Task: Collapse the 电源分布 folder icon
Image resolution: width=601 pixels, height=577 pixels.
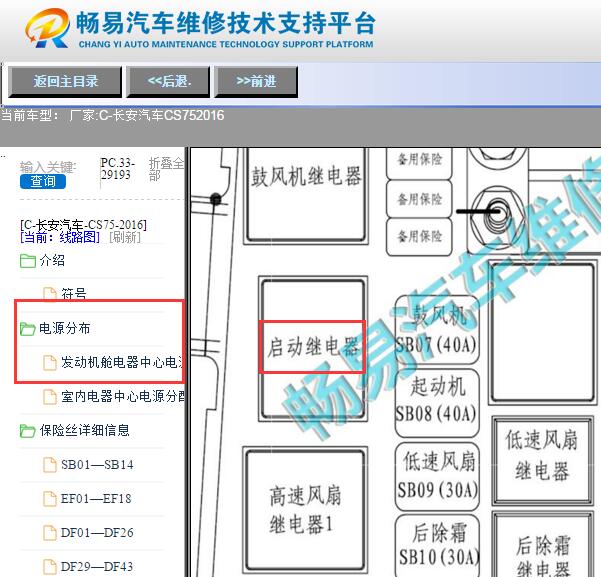Action: point(28,329)
